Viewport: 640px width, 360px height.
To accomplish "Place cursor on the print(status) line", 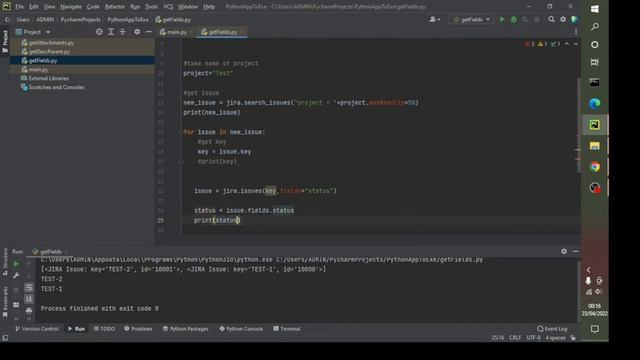I will click(x=217, y=220).
